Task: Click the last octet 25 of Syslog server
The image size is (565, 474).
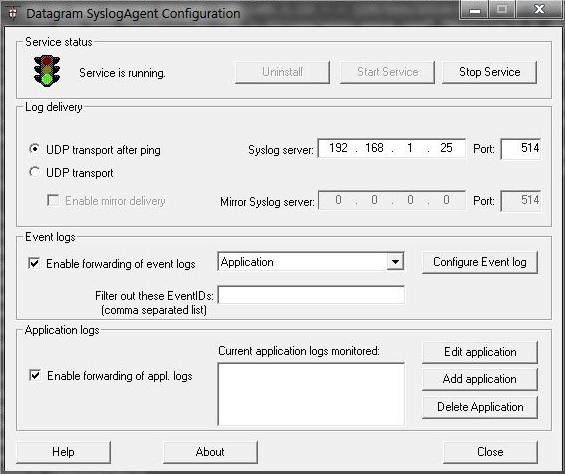Action: point(446,148)
